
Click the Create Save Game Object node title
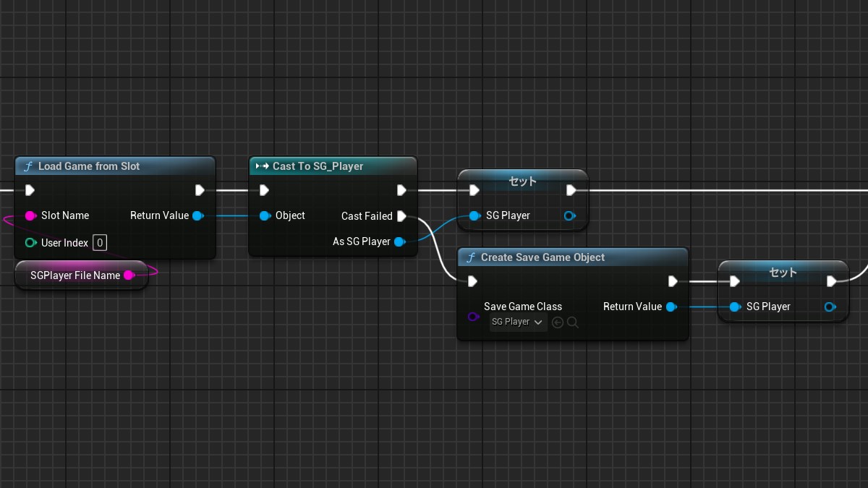click(542, 257)
